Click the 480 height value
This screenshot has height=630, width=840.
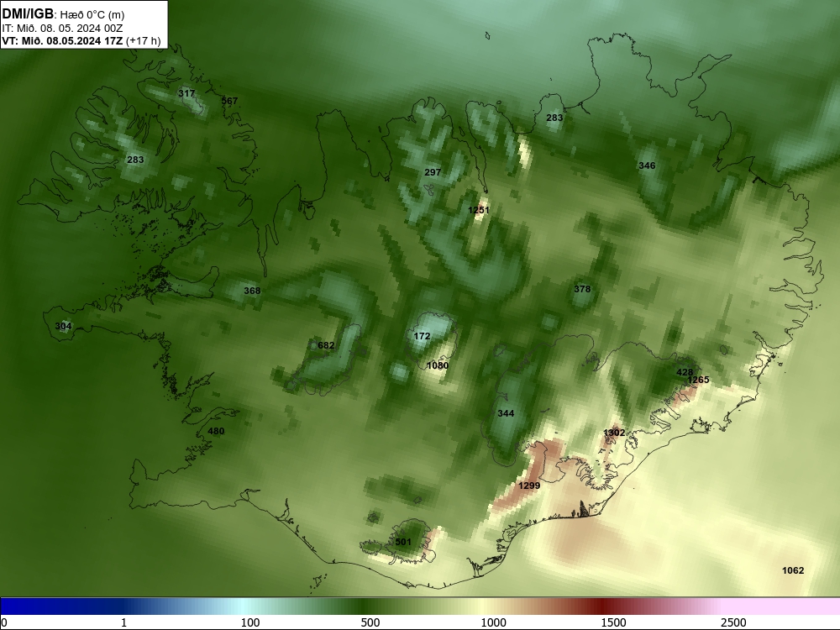(216, 431)
